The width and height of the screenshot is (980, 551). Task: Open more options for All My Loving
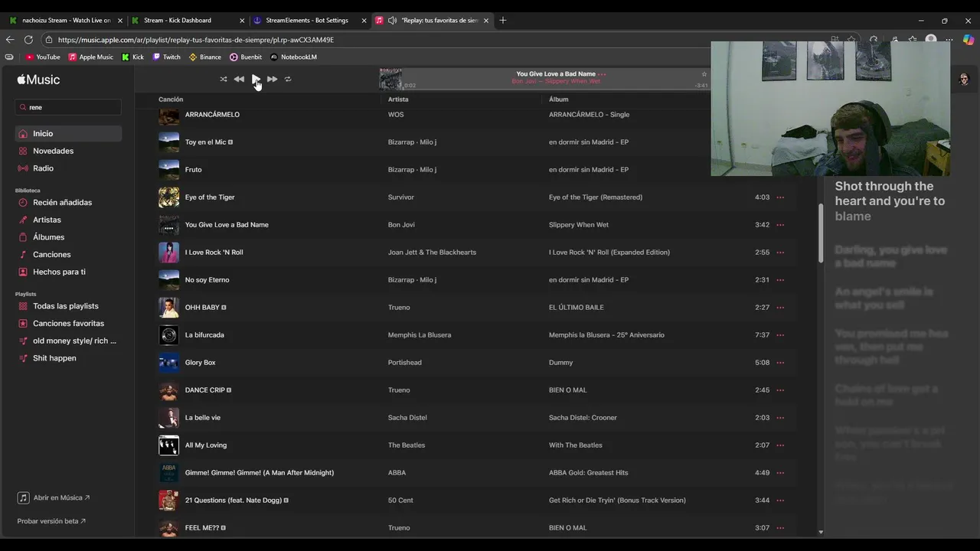pyautogui.click(x=780, y=445)
